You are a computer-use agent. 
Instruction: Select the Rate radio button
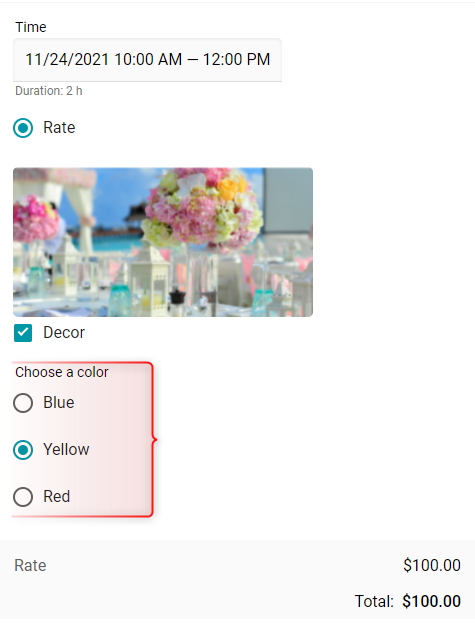[x=23, y=128]
